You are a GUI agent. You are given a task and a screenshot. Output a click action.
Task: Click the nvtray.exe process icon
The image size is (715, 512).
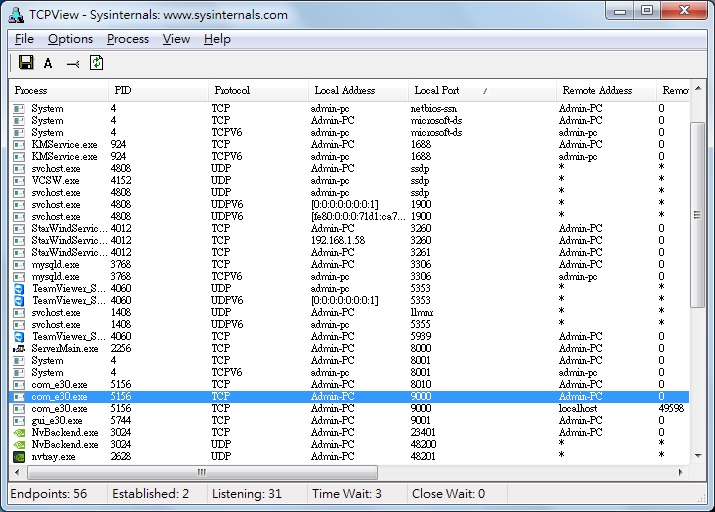pos(19,456)
